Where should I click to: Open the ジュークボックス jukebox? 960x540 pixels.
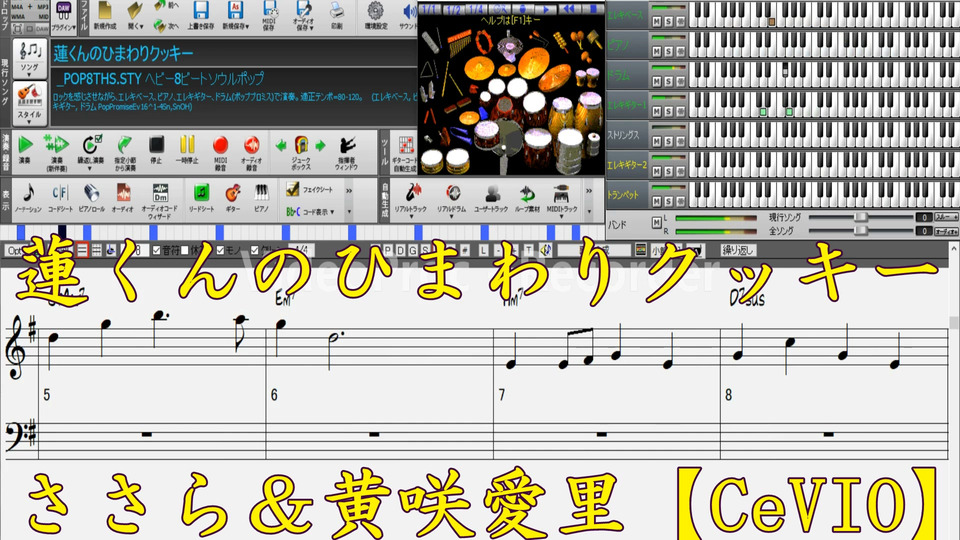[301, 152]
